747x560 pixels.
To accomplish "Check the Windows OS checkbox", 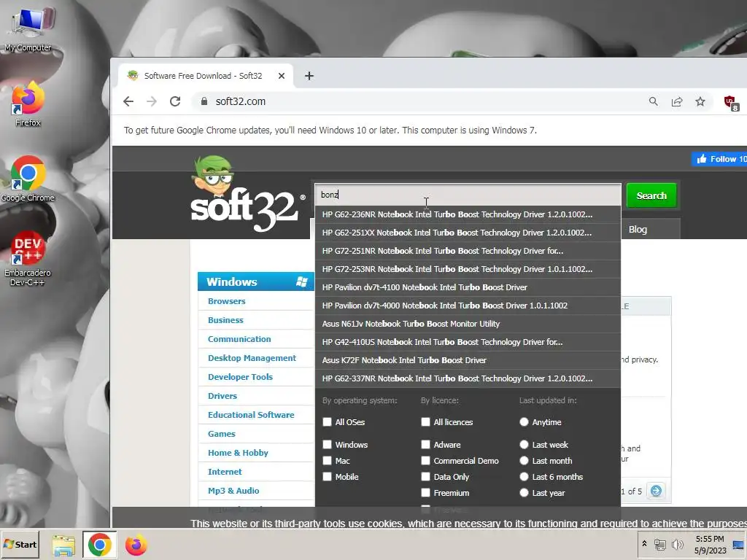I will click(328, 444).
